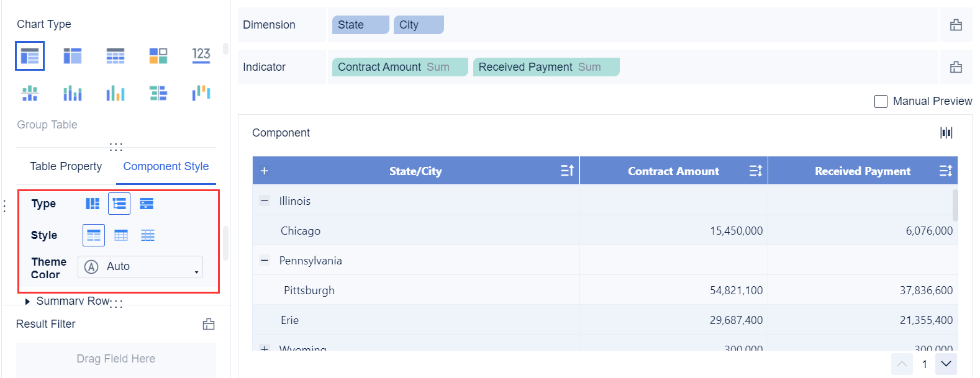
Task: Click the Drag Field Here filter area
Action: pos(116,359)
